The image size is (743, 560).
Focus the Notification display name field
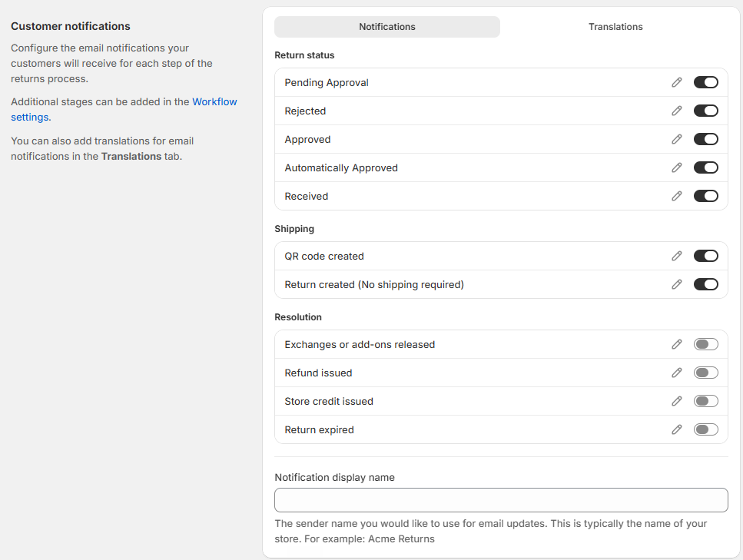pyautogui.click(x=501, y=500)
